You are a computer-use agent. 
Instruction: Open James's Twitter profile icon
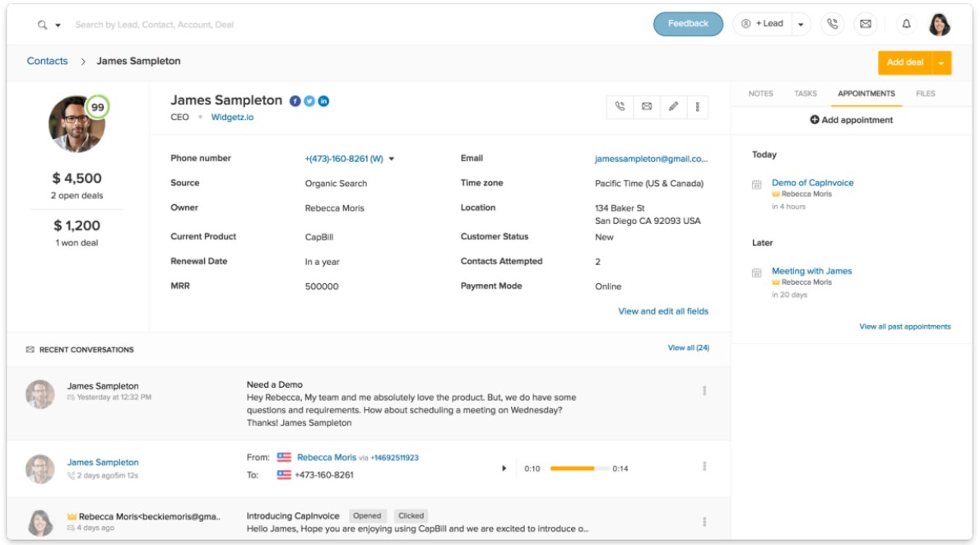(x=311, y=99)
